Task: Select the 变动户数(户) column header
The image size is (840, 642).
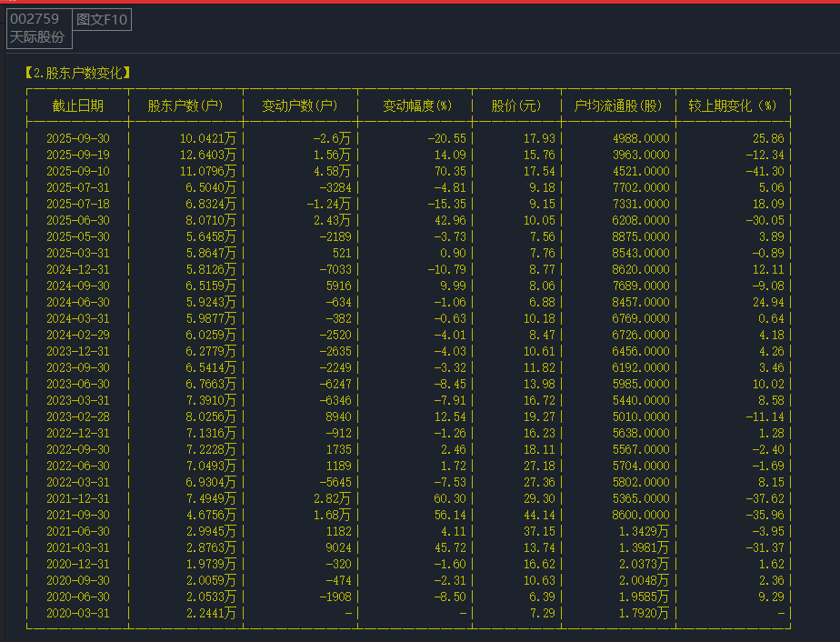Action: [x=300, y=105]
